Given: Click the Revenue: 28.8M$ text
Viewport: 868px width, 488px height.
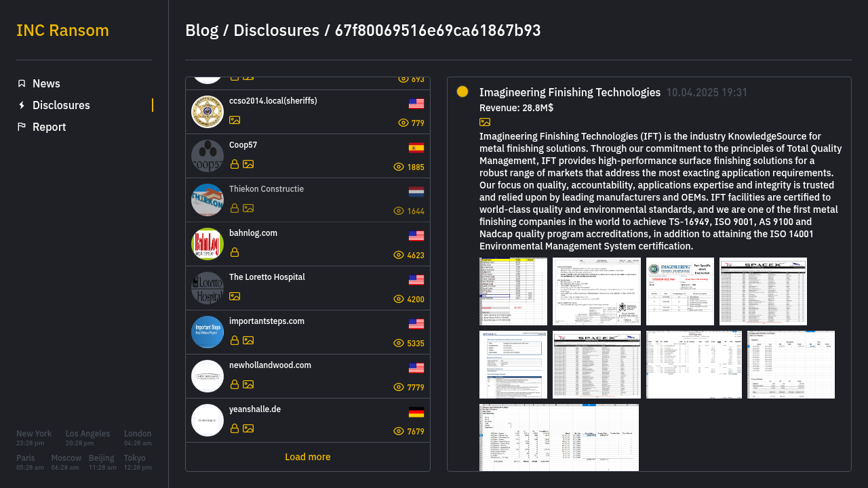Looking at the screenshot, I should tap(516, 108).
